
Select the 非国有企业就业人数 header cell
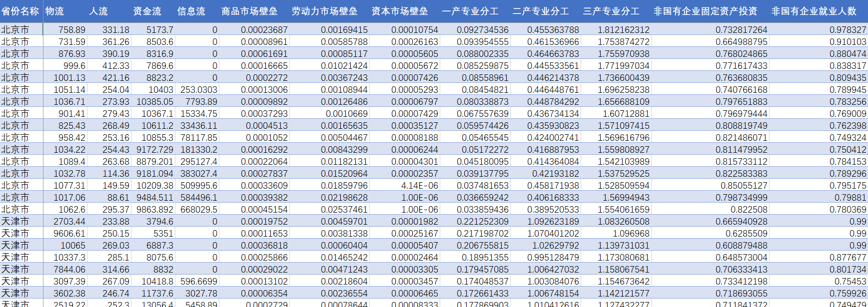[814, 11]
